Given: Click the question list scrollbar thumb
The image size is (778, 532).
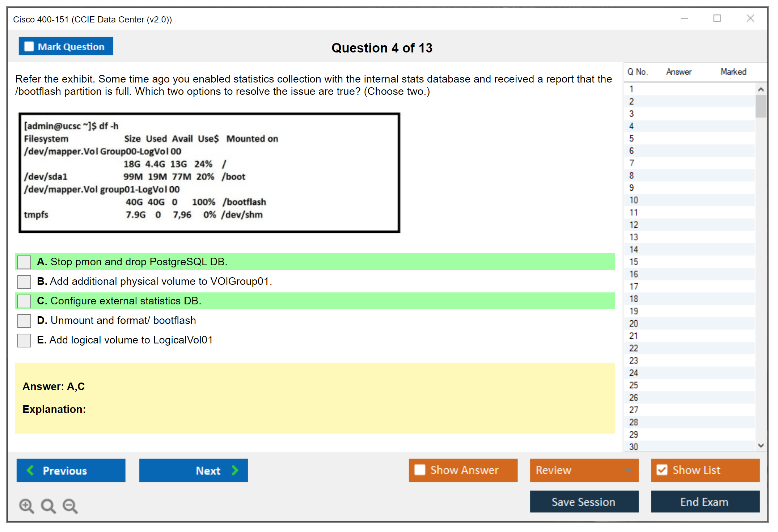Looking at the screenshot, I should click(x=761, y=106).
